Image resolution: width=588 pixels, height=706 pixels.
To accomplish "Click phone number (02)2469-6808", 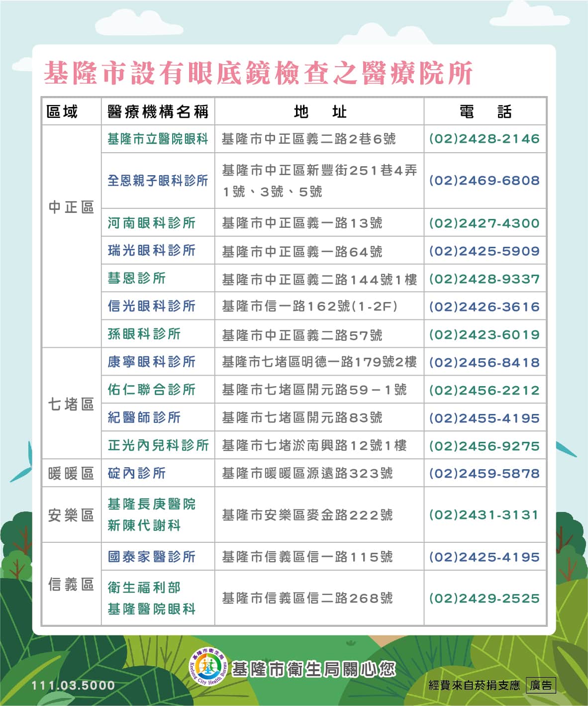I will coord(485,181).
